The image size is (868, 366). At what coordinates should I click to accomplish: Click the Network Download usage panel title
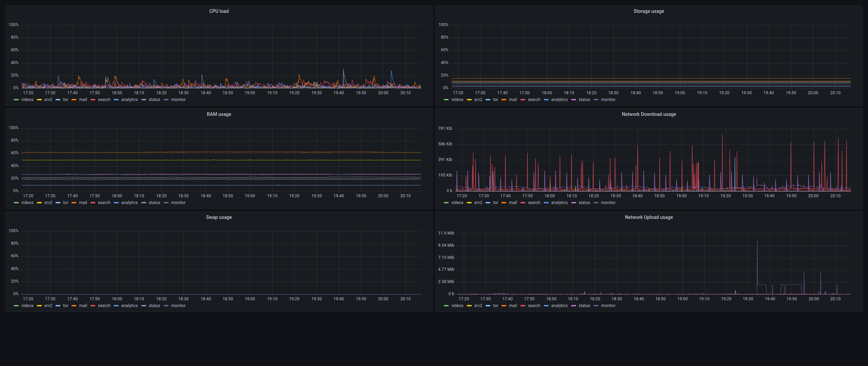[648, 114]
